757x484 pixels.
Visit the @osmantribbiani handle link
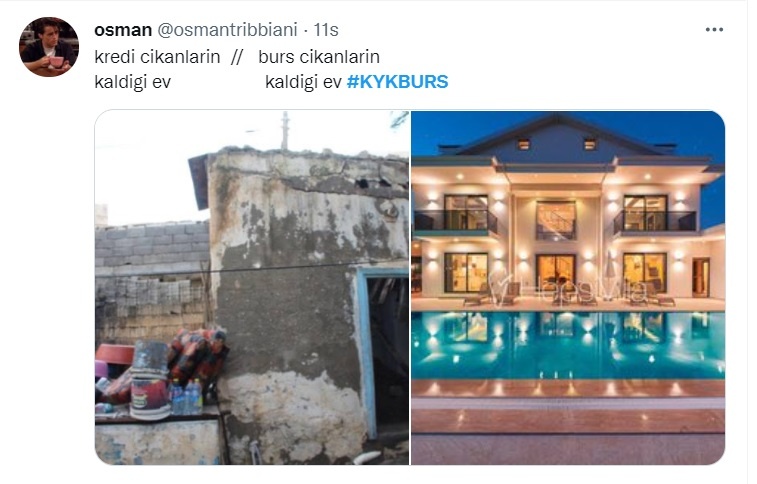point(227,30)
